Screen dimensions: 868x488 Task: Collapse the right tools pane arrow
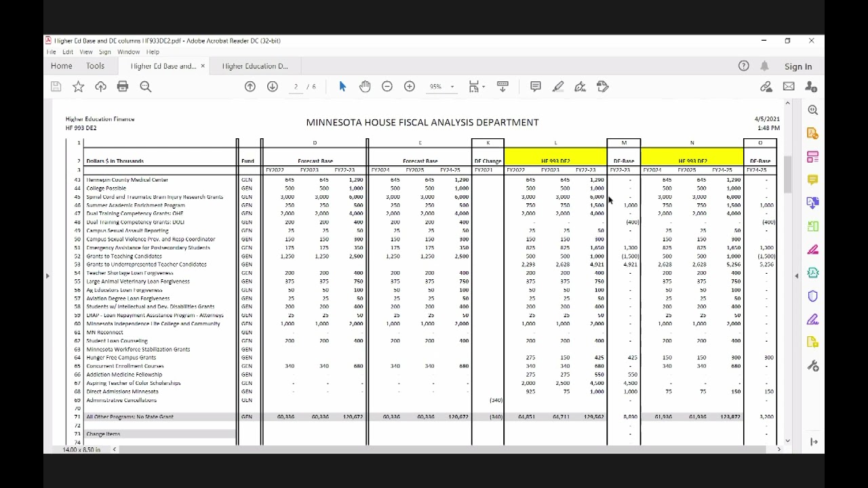(797, 276)
